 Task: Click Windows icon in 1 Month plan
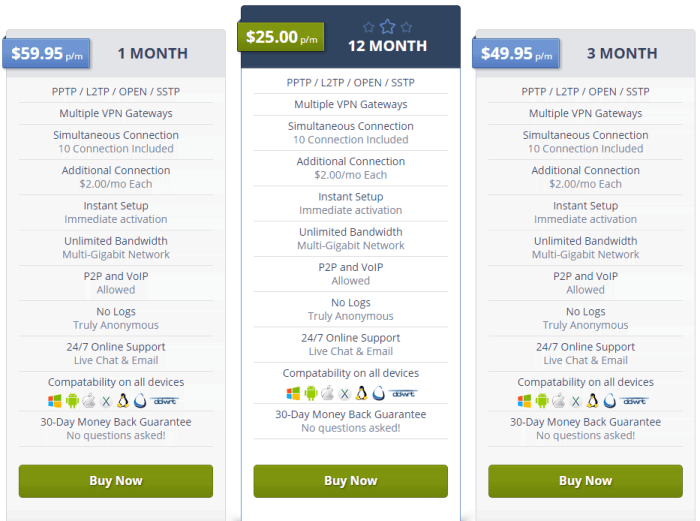[54, 401]
